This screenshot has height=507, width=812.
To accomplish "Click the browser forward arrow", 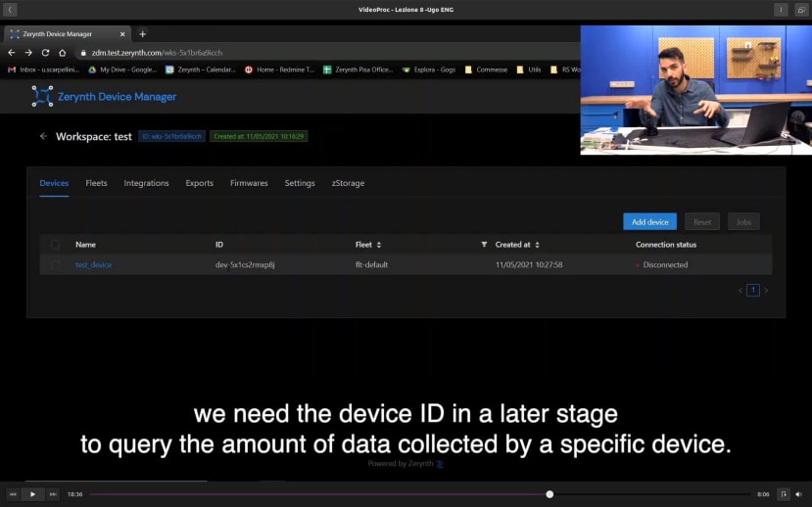I will (x=28, y=52).
